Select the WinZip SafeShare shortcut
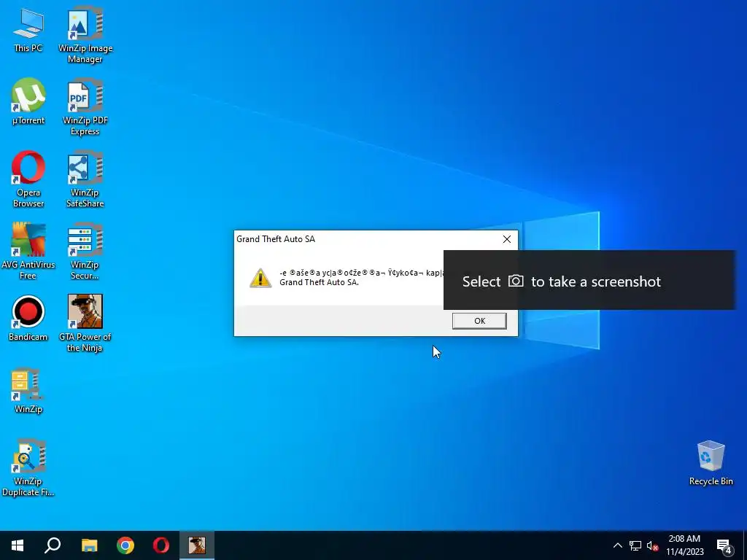The width and height of the screenshot is (747, 560). (x=85, y=179)
